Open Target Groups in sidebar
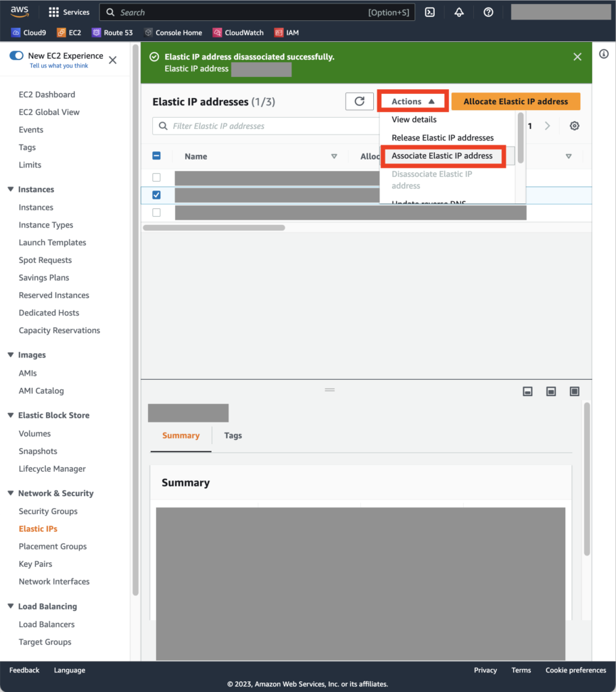Viewport: 616px width, 692px height. click(45, 642)
